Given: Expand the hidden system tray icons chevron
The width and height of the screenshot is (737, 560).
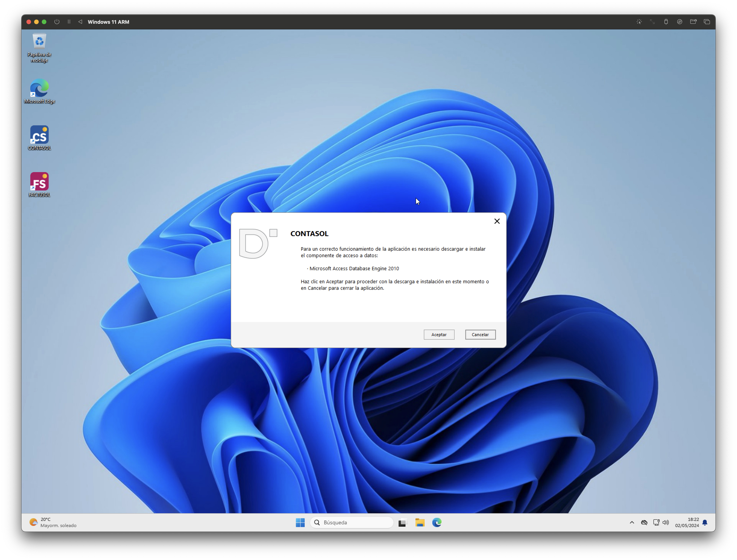Looking at the screenshot, I should pos(632,522).
